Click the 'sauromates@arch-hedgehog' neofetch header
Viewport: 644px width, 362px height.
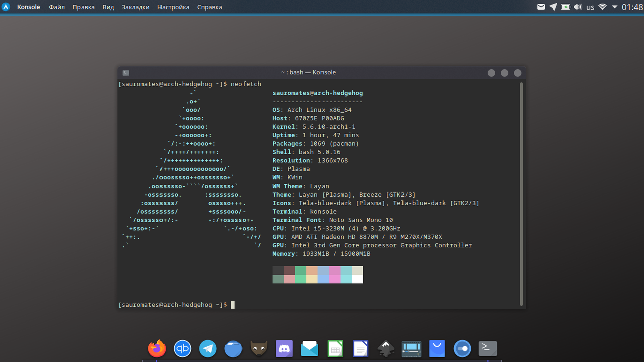point(317,93)
